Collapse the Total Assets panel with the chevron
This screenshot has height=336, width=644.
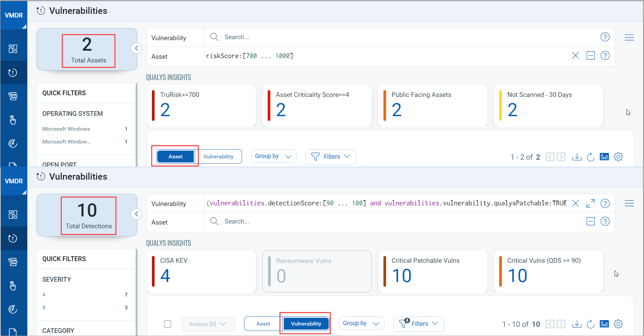[x=137, y=48]
